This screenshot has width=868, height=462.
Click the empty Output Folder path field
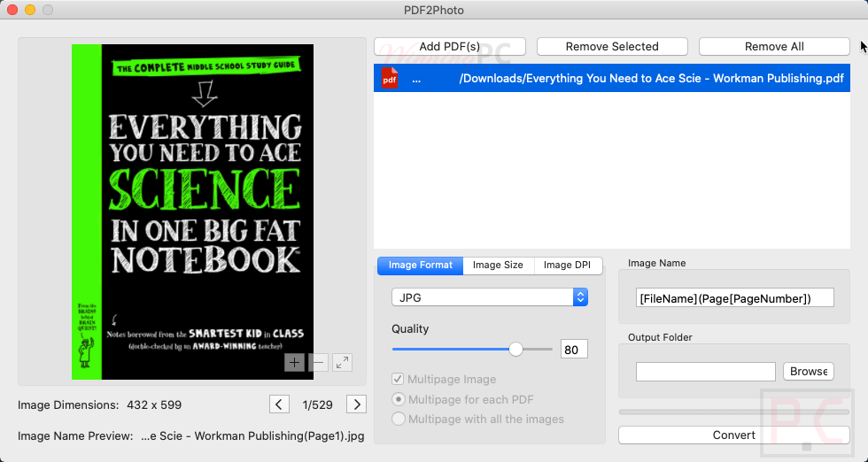click(706, 372)
